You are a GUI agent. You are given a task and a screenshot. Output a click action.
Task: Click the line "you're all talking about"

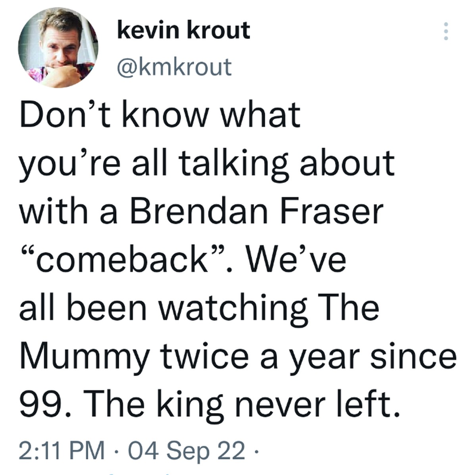click(x=207, y=164)
